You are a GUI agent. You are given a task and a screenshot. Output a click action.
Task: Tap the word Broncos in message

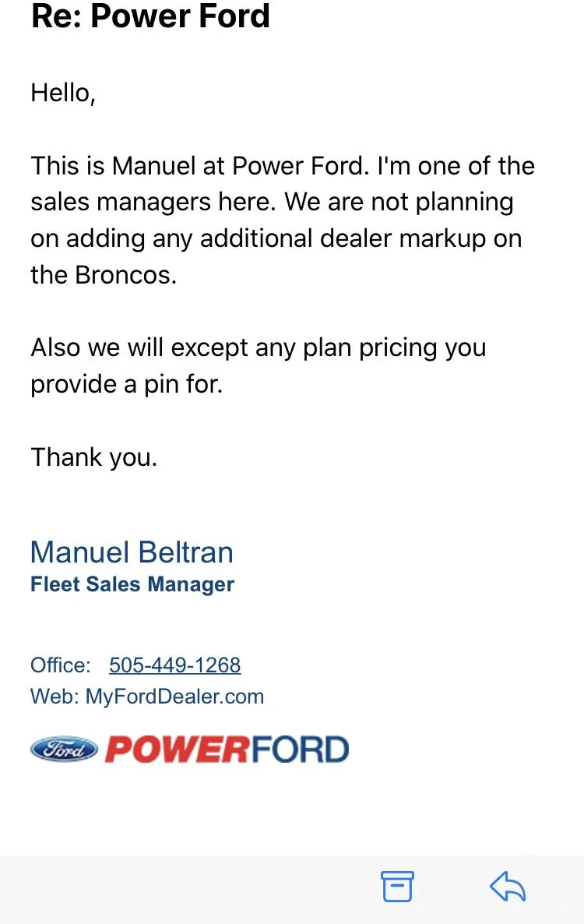click(x=126, y=275)
